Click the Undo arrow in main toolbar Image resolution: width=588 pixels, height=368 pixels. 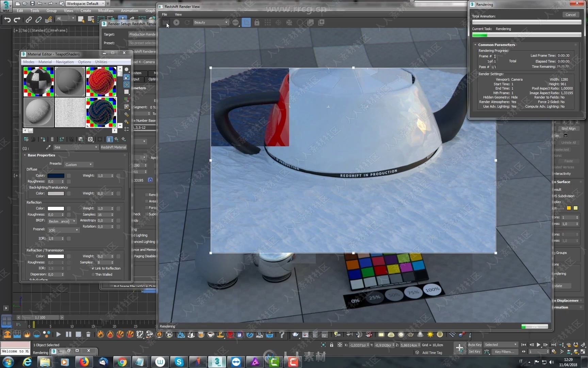point(7,20)
